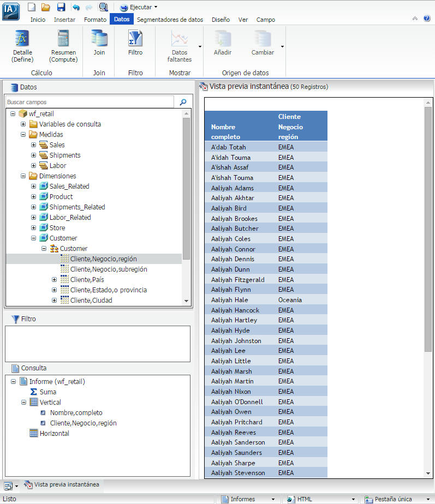This screenshot has height=504, width=435.
Task: Select the Labor_Related dimension
Action: tap(70, 217)
